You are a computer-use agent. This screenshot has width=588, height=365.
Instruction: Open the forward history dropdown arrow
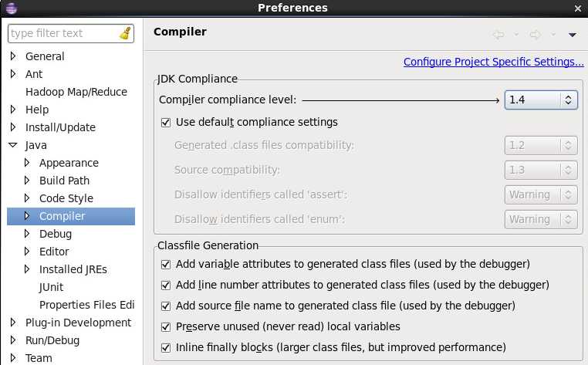(553, 35)
